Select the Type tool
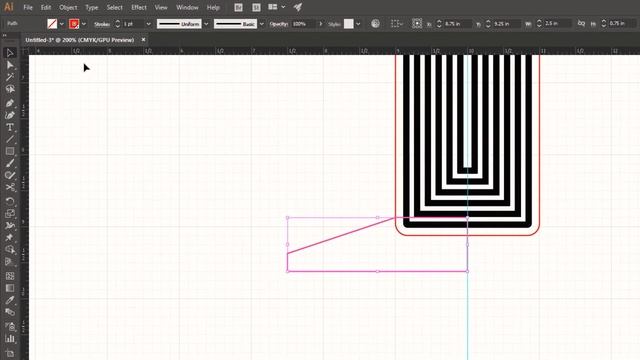Viewport: 640px width, 360px height. click(x=10, y=127)
